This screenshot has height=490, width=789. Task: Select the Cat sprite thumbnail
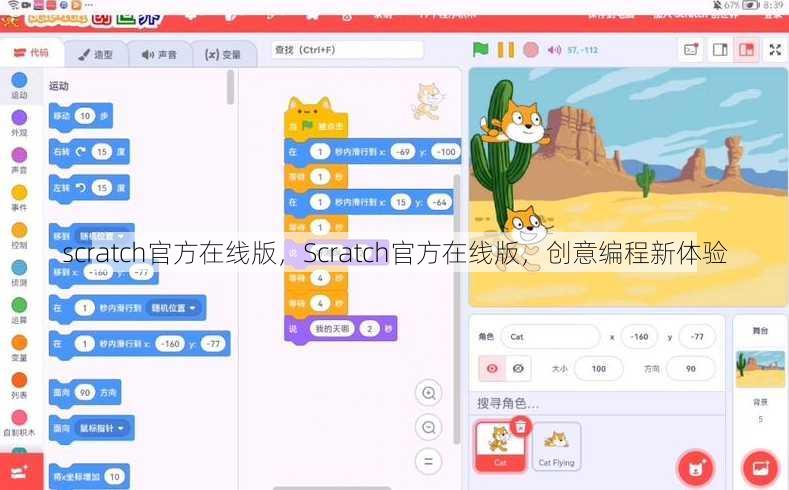pyautogui.click(x=500, y=446)
